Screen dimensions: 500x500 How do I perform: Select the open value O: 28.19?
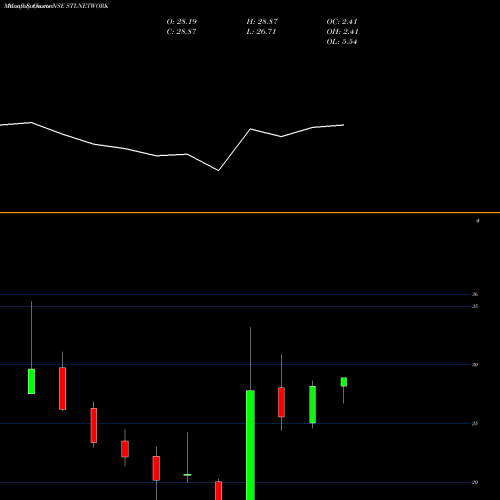pyautogui.click(x=182, y=21)
